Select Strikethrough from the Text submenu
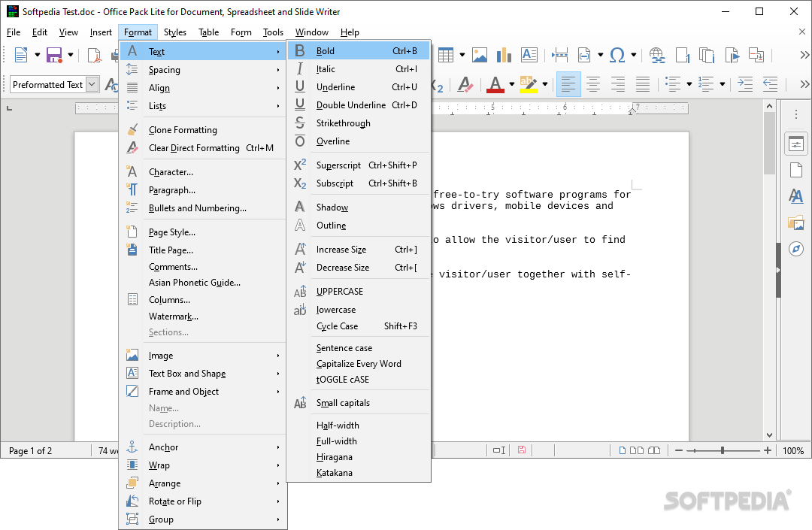 pyautogui.click(x=359, y=123)
